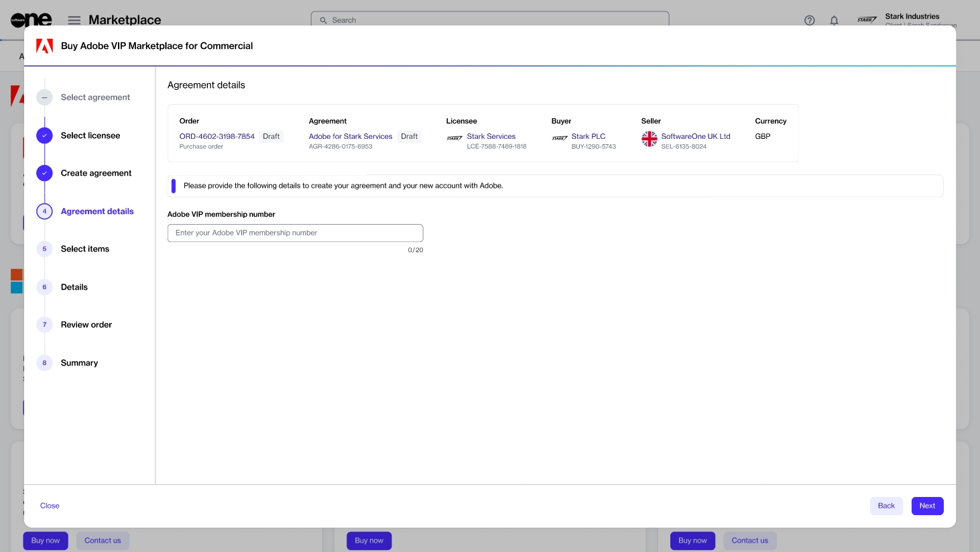Click seller ID SEL-6135-8024

684,146
